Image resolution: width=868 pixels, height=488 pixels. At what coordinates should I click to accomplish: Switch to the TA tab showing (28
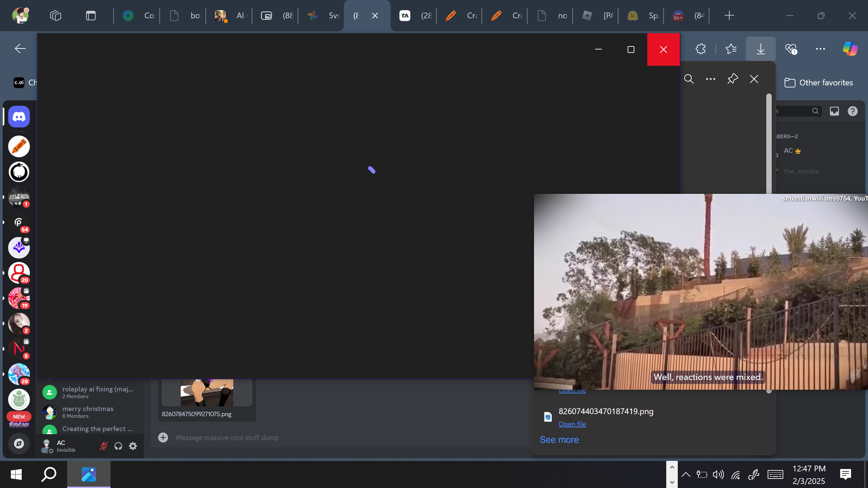tap(414, 16)
